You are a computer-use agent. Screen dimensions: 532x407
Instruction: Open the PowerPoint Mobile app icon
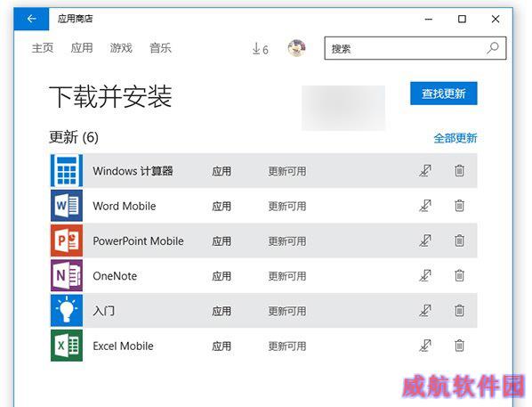coord(67,240)
